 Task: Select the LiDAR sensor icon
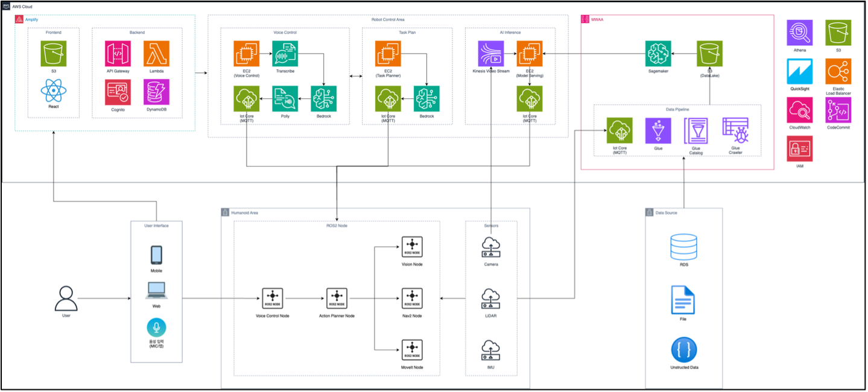tap(490, 298)
